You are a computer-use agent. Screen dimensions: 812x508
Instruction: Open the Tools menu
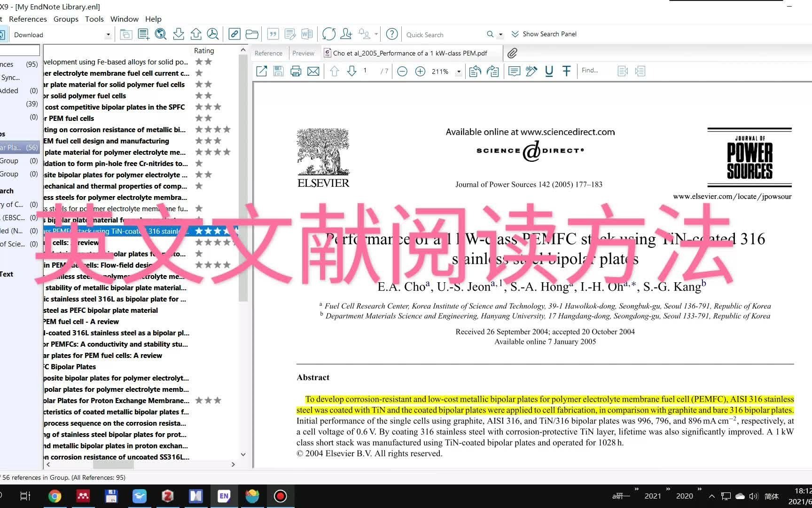(94, 19)
